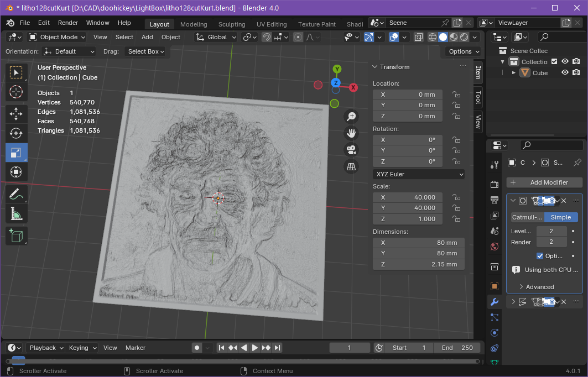Open the viewport Add menu
Viewport: 588px width, 377px height.
coord(147,37)
